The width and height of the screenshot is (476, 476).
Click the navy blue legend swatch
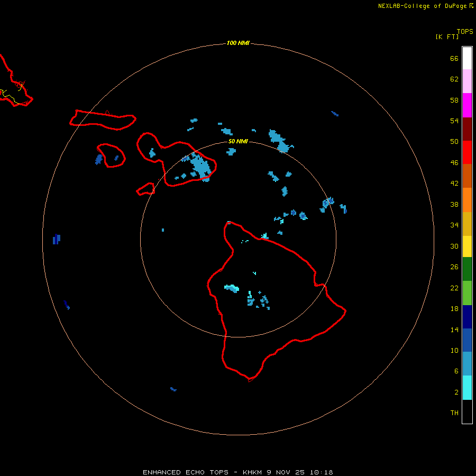467,317
